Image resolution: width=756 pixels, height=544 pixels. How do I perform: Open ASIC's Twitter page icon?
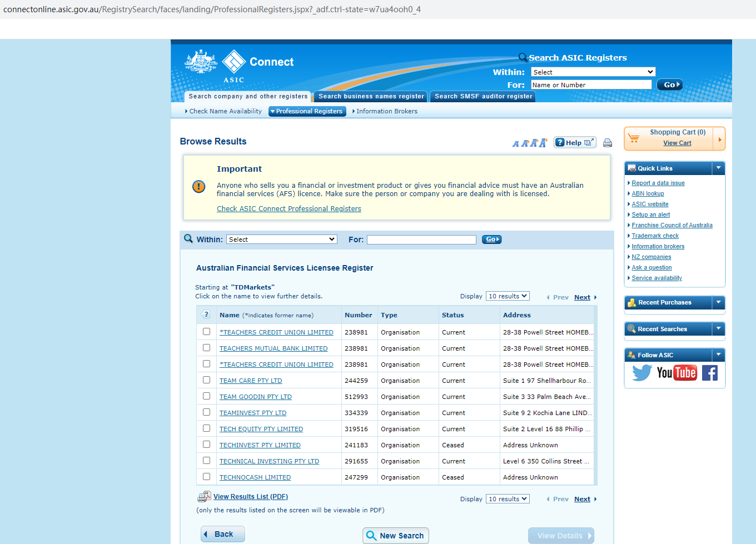(641, 372)
